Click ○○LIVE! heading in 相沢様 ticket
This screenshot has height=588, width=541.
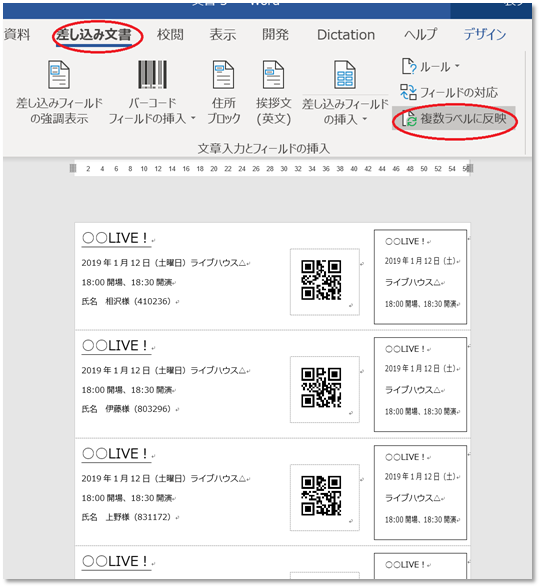pos(115,238)
